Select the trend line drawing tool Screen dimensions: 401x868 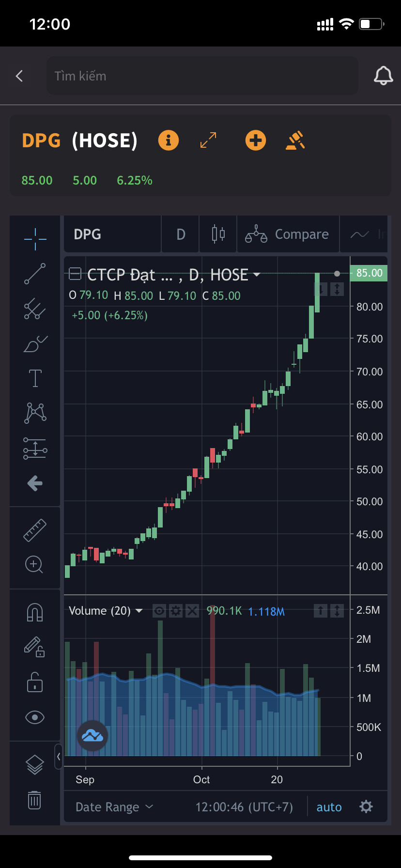35,274
